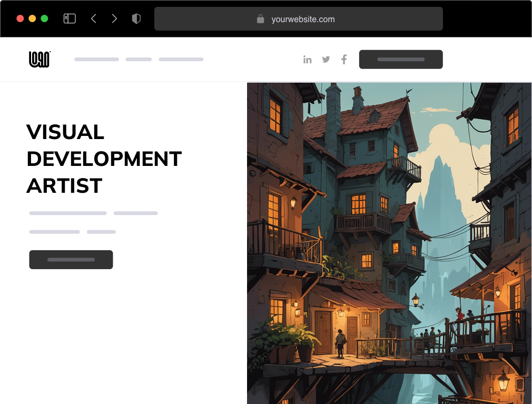Minimize the window with the yellow button

pos(32,18)
